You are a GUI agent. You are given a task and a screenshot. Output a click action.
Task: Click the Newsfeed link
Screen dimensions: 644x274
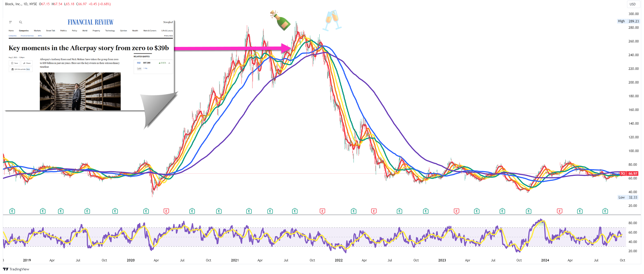[x=168, y=22]
